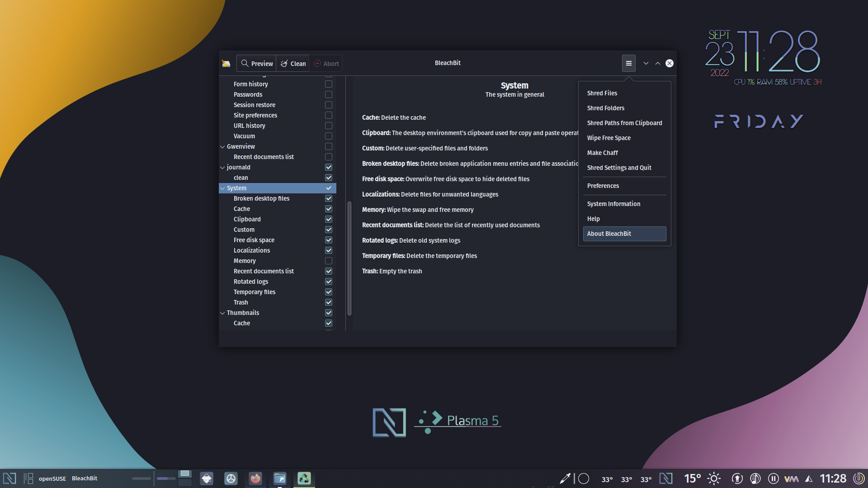868x488 pixels.
Task: Click the N logo icon in the system tray
Action: 666,479
